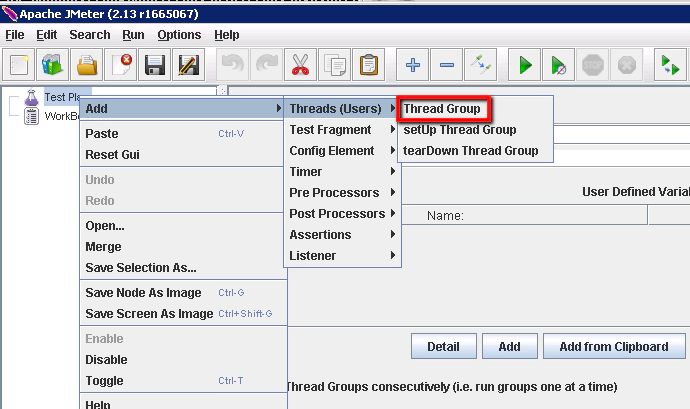Open the Help menu in menu bar

point(227,35)
